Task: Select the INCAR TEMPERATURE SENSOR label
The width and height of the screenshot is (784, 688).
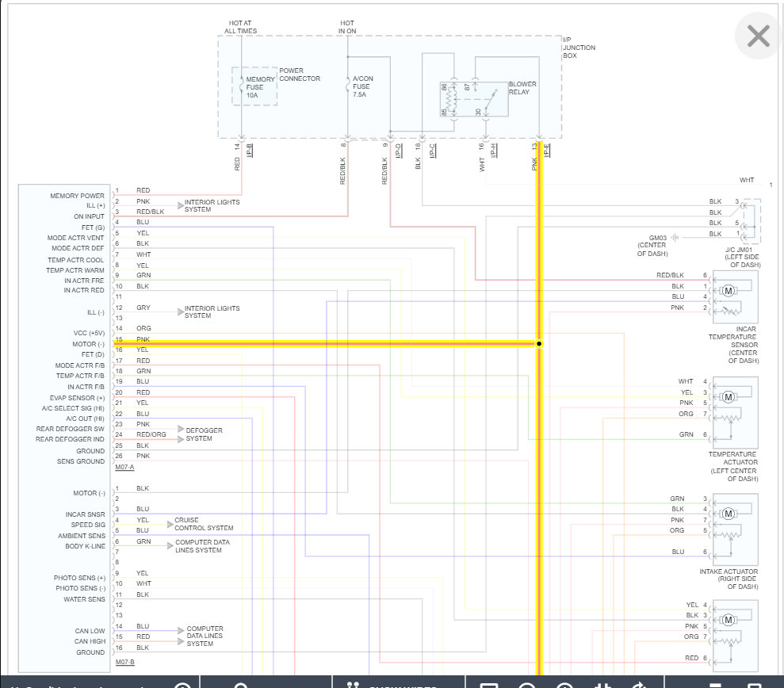Action: [x=733, y=345]
